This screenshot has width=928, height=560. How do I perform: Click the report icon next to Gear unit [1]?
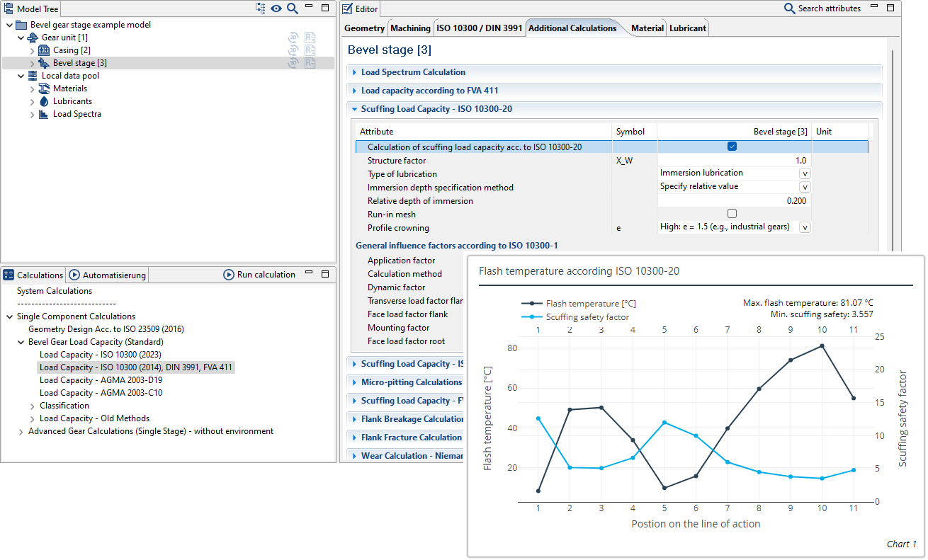pos(310,38)
